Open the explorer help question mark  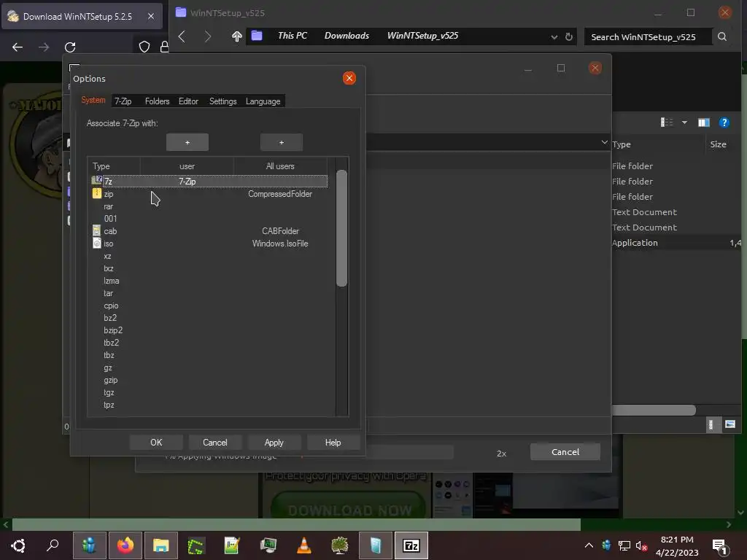click(724, 122)
